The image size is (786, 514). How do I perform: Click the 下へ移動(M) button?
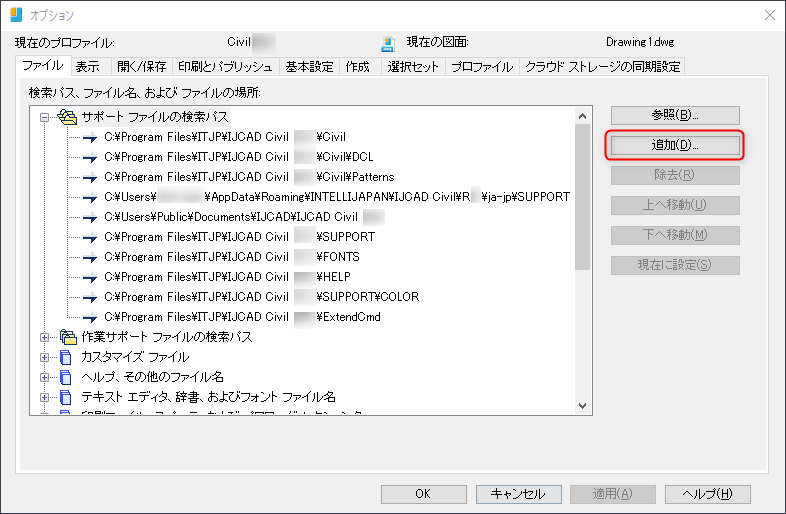pyautogui.click(x=675, y=235)
